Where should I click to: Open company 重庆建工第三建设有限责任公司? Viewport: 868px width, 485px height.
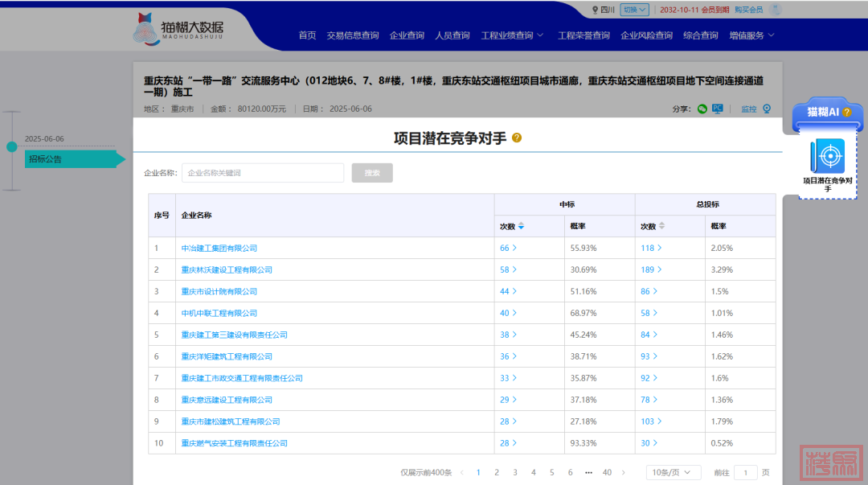click(x=234, y=335)
